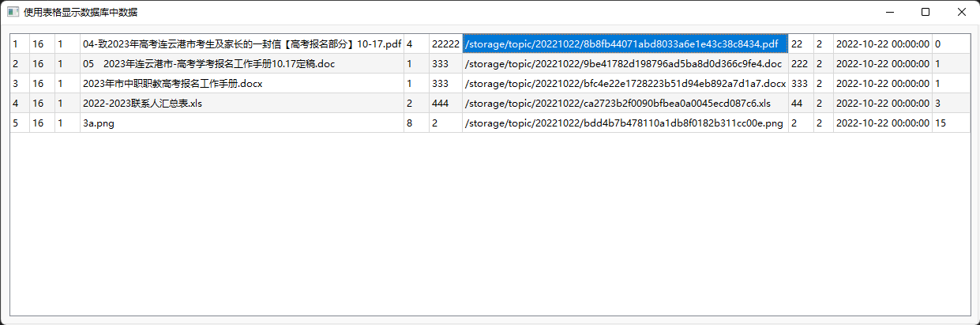Click the window icon in the title bar

[x=13, y=12]
